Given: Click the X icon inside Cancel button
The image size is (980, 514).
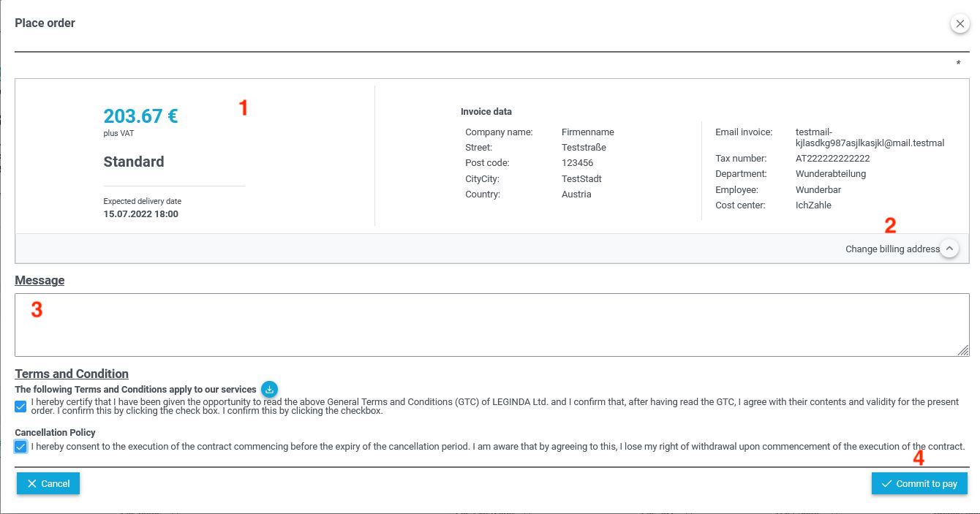Looking at the screenshot, I should tap(31, 483).
